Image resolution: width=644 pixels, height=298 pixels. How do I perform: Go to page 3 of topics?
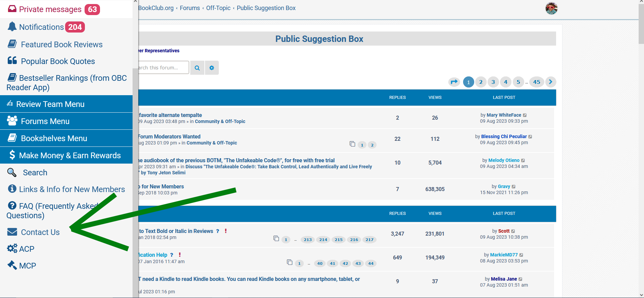click(x=493, y=82)
